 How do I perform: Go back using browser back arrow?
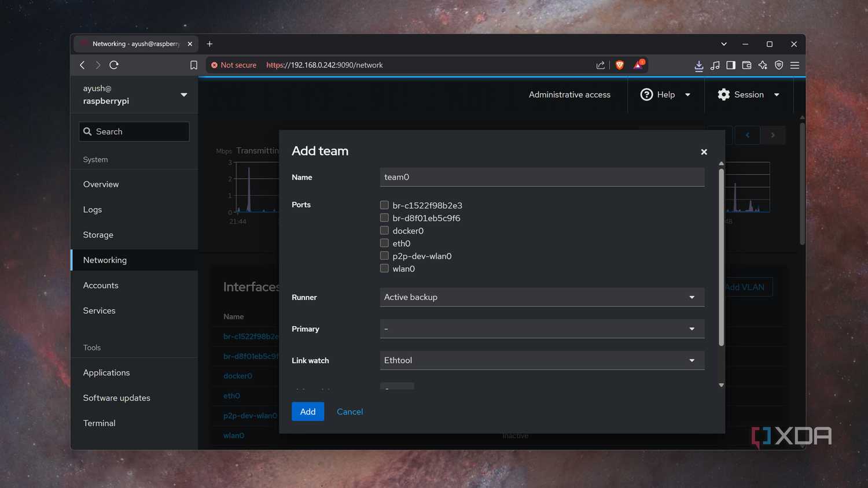(82, 65)
